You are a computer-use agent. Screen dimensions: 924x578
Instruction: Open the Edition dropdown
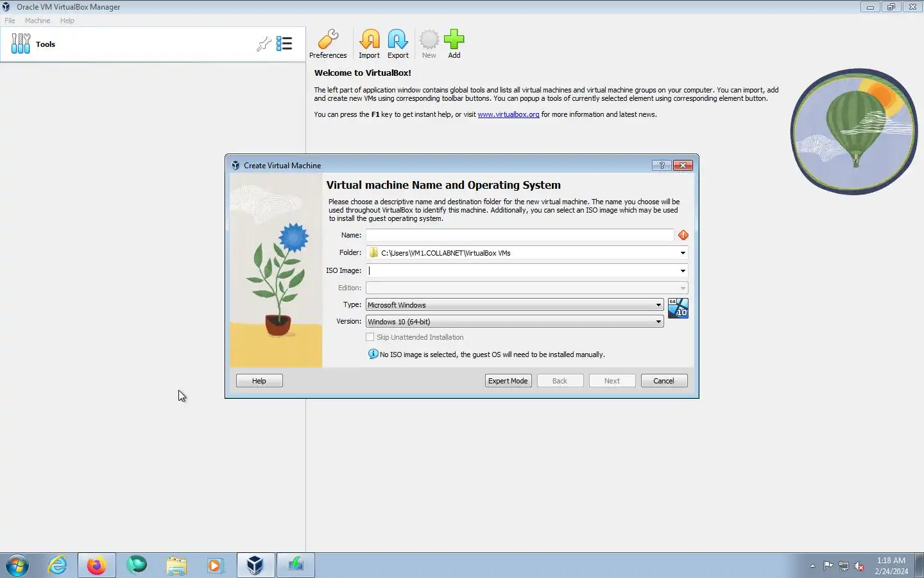(x=527, y=288)
